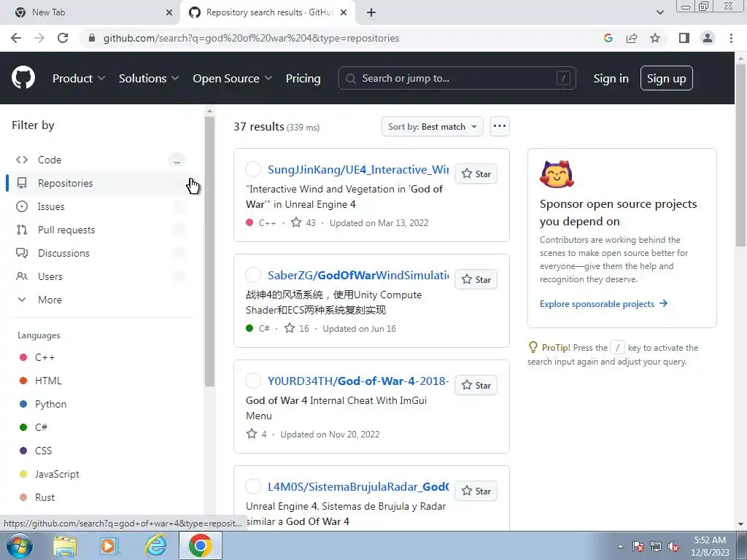Open browser side panel icon

coord(684,38)
